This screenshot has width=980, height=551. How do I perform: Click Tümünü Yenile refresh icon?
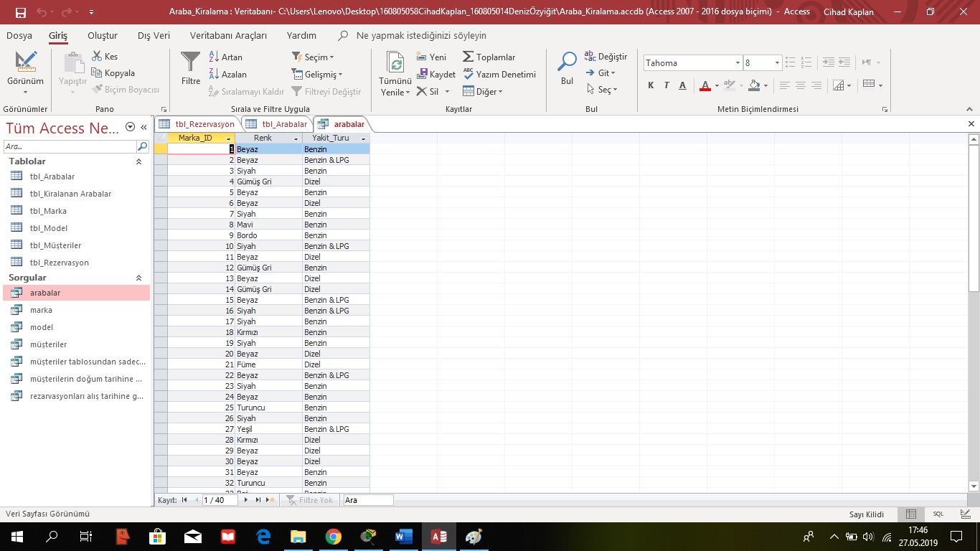[x=395, y=62]
